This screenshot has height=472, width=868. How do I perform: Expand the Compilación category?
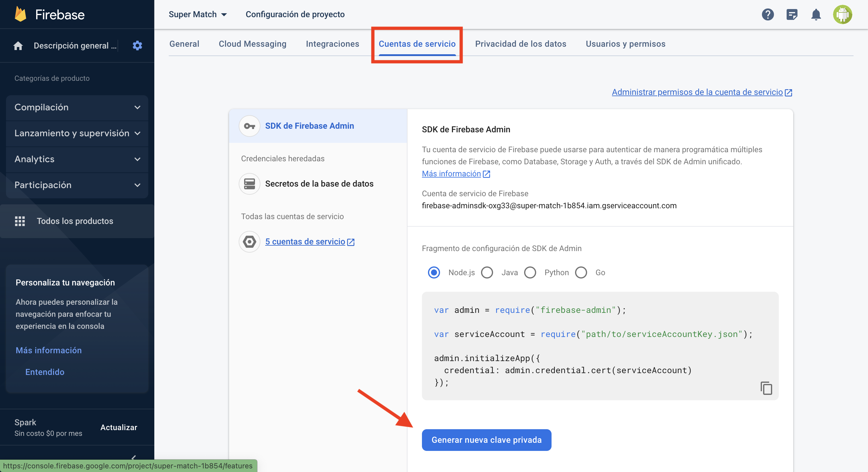[77, 108]
